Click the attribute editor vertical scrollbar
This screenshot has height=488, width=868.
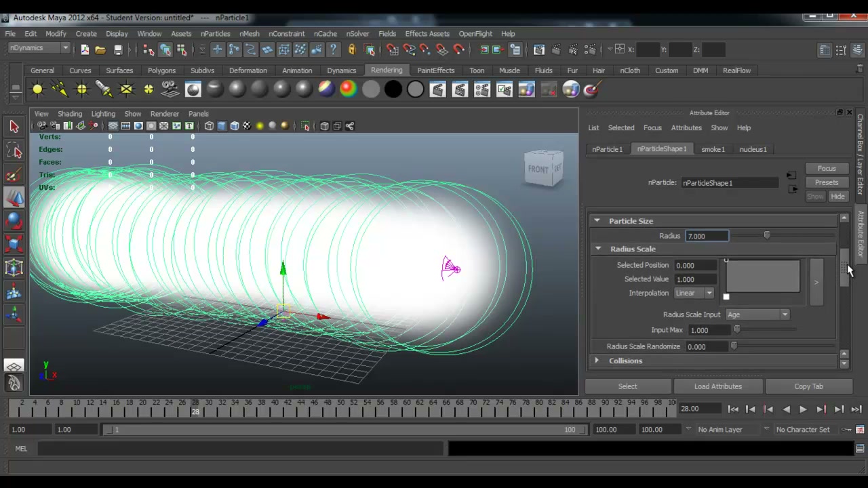click(844, 268)
